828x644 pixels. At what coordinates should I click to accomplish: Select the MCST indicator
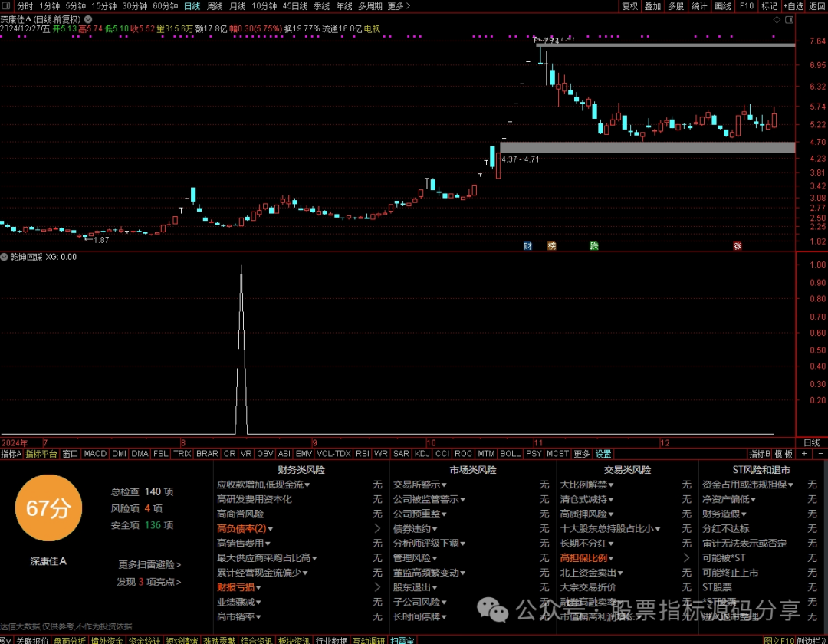pos(557,453)
